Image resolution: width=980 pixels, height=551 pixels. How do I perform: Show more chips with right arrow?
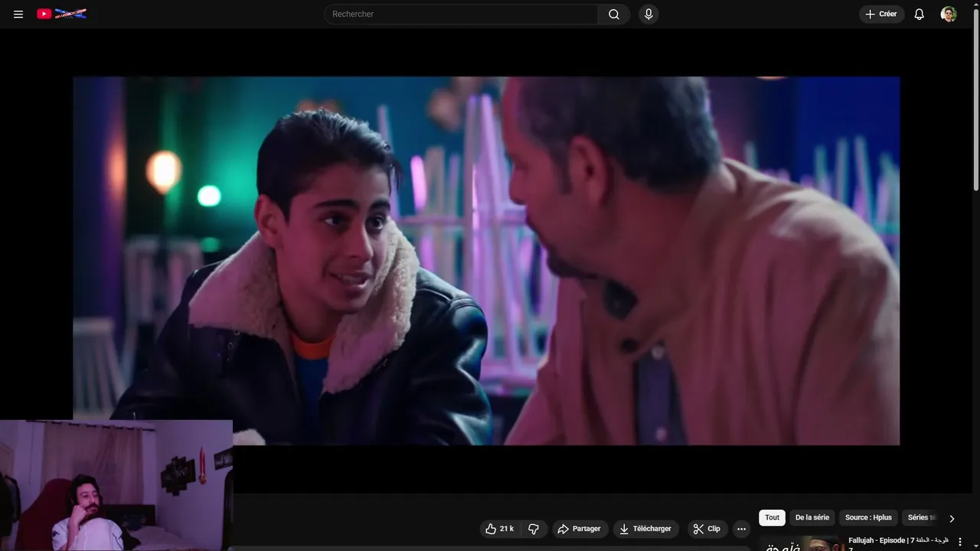point(952,518)
